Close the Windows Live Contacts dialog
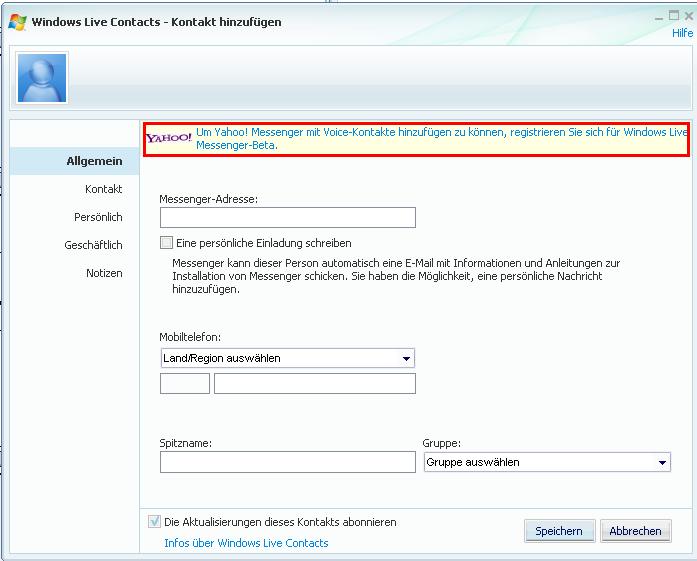 686,17
